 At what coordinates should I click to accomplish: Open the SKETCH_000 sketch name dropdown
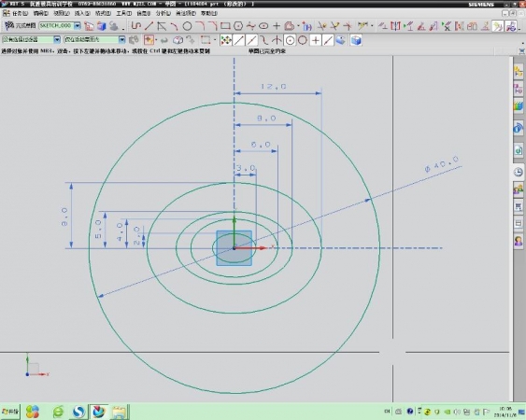(78, 26)
